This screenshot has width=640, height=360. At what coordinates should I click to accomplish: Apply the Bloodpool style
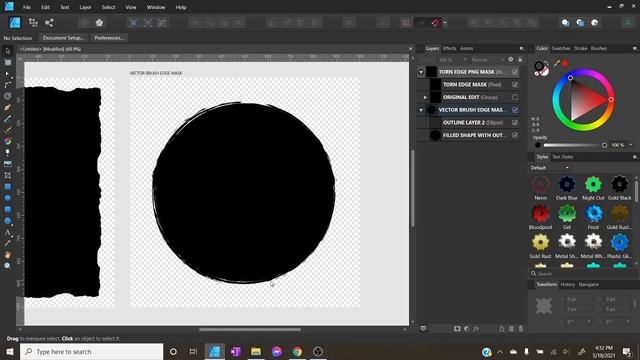coord(540,217)
